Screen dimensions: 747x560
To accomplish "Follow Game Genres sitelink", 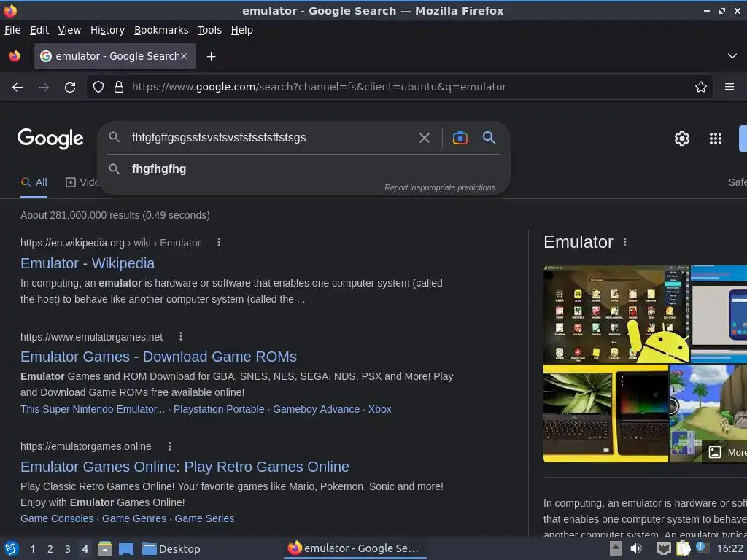I will pos(134,518).
